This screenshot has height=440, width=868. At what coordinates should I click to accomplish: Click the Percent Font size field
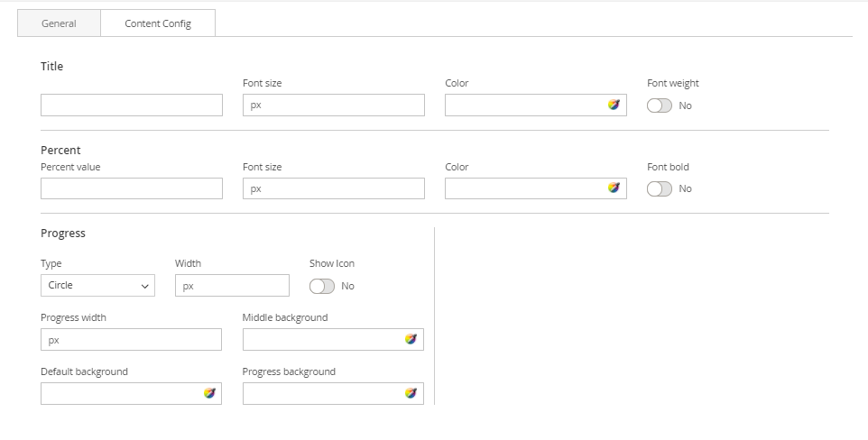pyautogui.click(x=333, y=188)
